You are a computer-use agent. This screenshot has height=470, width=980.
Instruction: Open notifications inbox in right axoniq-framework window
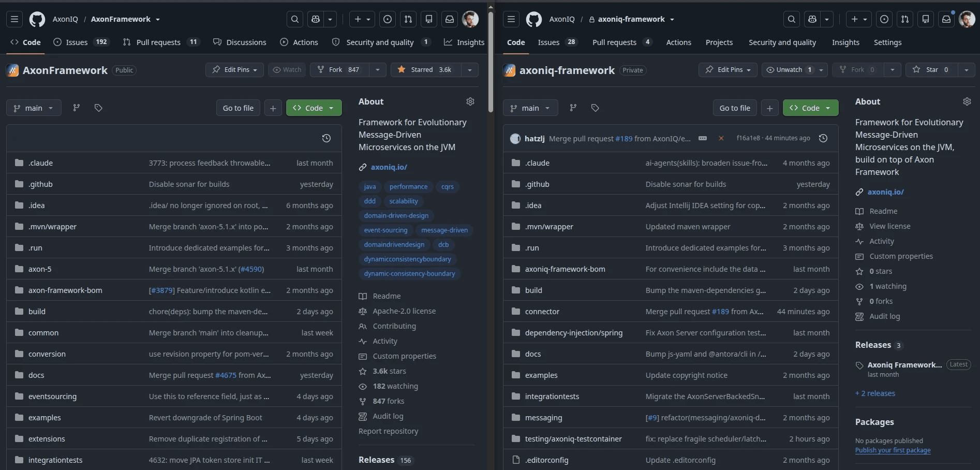[x=946, y=19]
